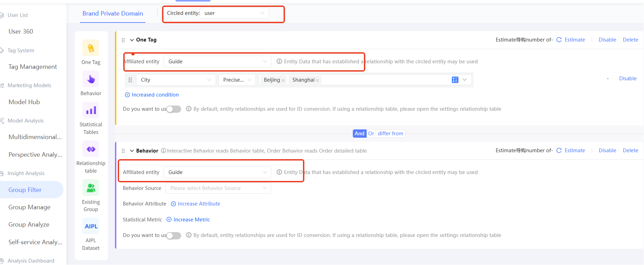Click Disable link in Behavior header

tap(607, 150)
